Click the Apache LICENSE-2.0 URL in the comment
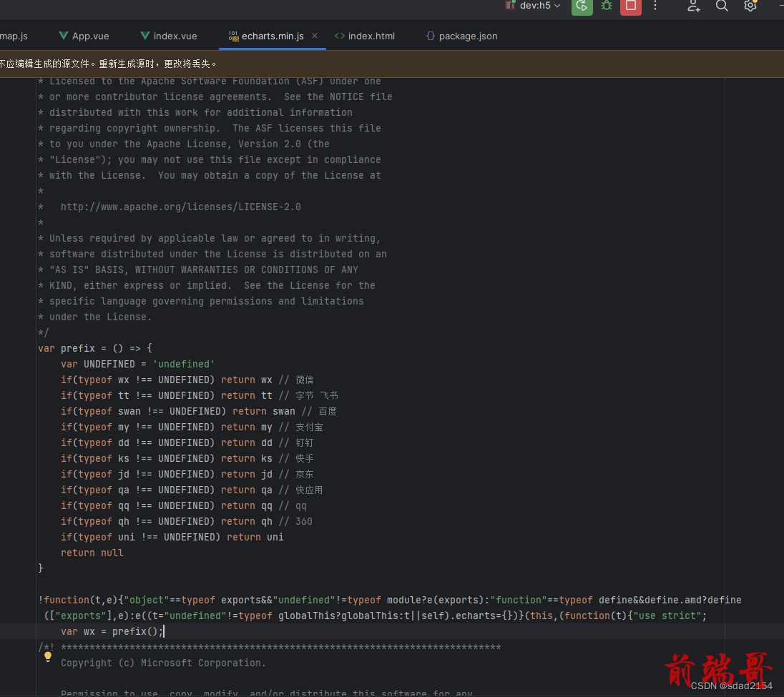This screenshot has height=697, width=784. 180,207
